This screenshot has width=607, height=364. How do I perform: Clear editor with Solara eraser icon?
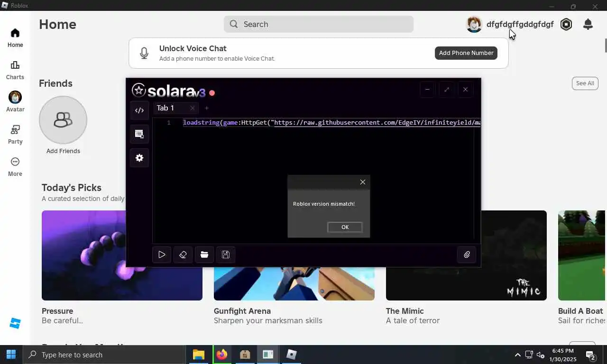pyautogui.click(x=183, y=255)
